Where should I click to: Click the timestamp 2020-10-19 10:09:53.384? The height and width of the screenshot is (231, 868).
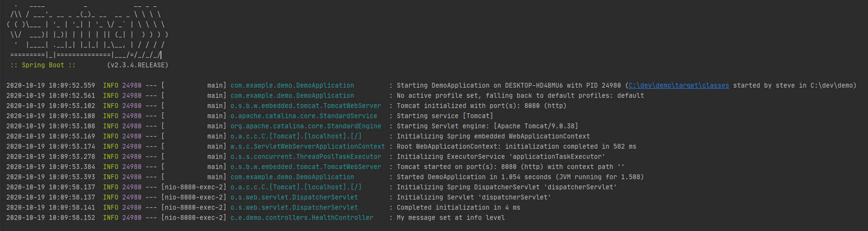click(x=51, y=167)
